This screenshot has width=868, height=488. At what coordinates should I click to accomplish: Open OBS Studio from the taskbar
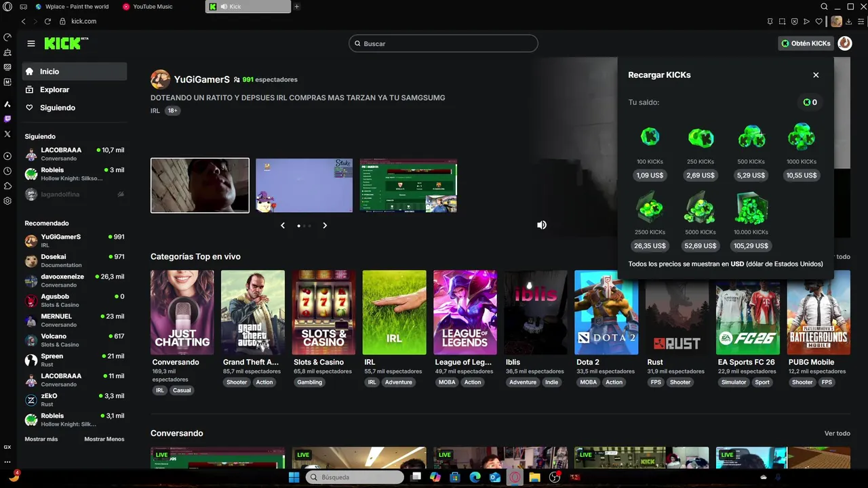(555, 477)
